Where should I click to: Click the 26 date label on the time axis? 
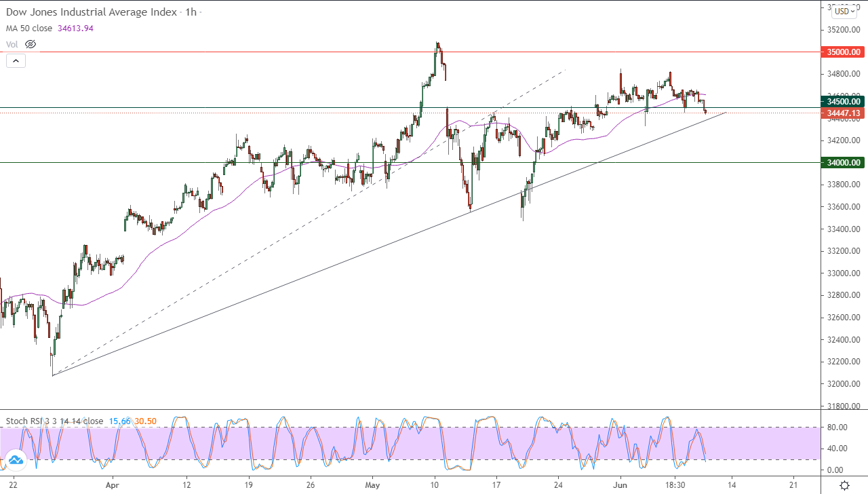(310, 486)
